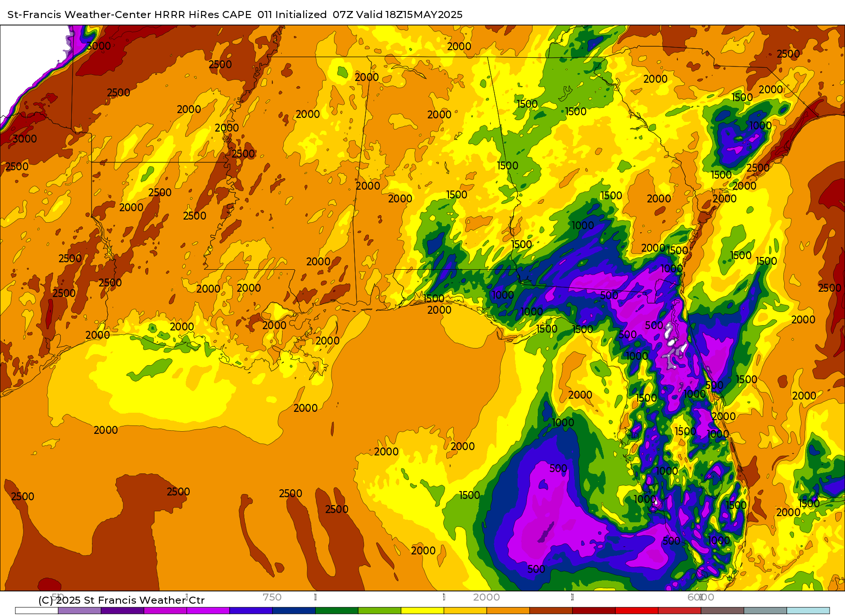Click the gray '2000' color bar tick label
This screenshot has height=616, width=845.
click(486, 597)
